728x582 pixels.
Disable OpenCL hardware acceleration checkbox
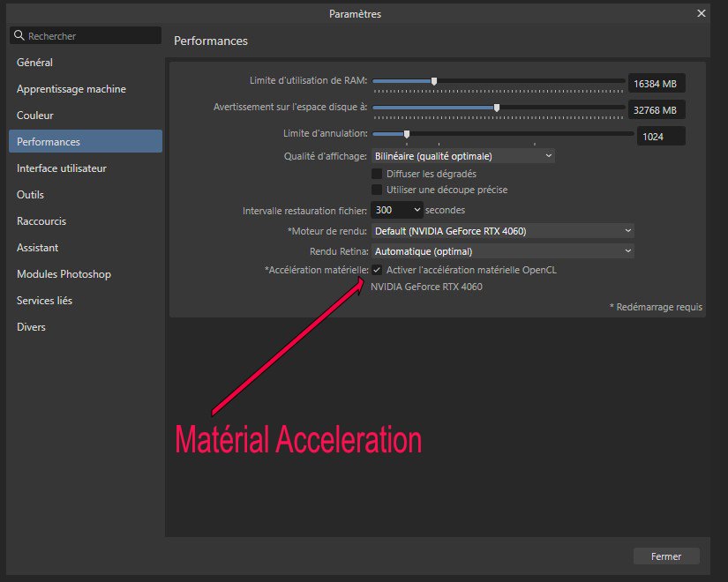click(377, 270)
